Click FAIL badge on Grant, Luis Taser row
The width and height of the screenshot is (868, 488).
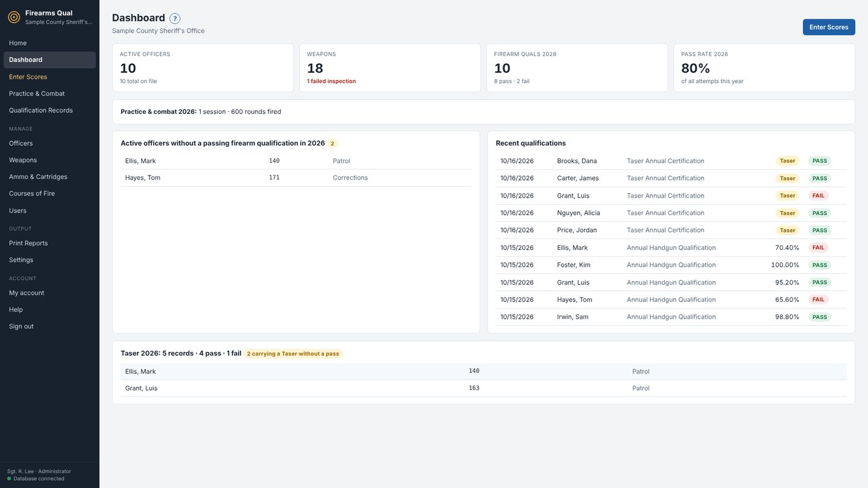pos(818,196)
